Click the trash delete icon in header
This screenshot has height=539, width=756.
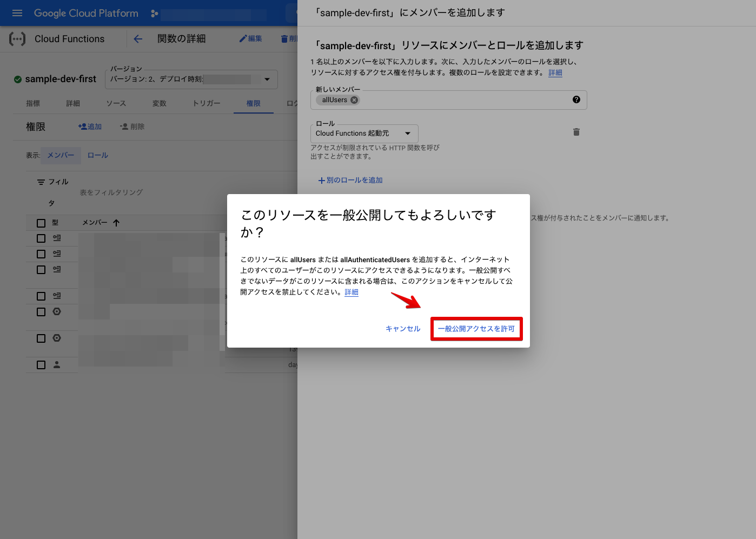point(284,39)
